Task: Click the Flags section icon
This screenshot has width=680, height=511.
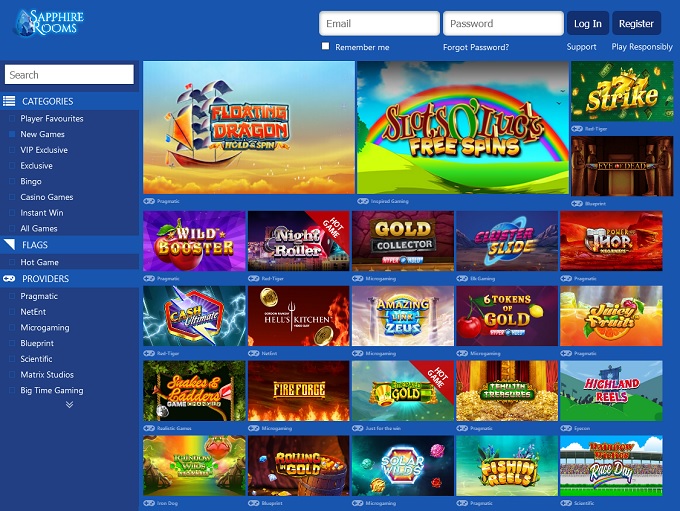Action: [x=9, y=245]
